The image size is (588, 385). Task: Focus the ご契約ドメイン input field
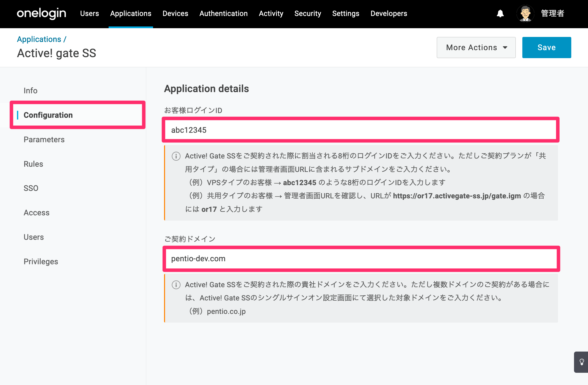pyautogui.click(x=361, y=259)
